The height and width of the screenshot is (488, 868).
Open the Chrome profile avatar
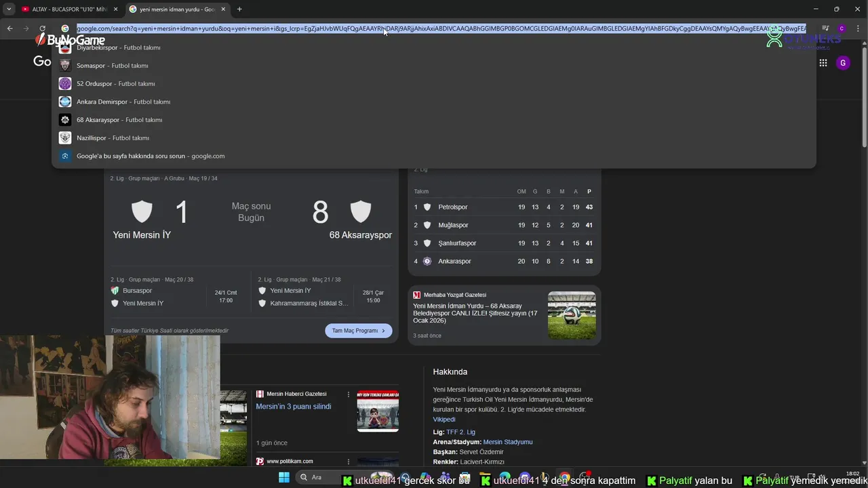coord(842,28)
